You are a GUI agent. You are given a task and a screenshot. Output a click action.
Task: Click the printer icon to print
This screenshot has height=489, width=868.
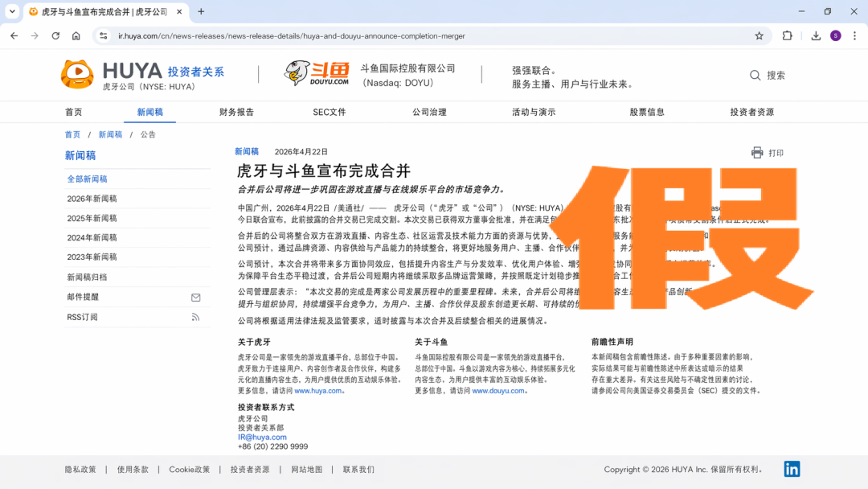757,153
